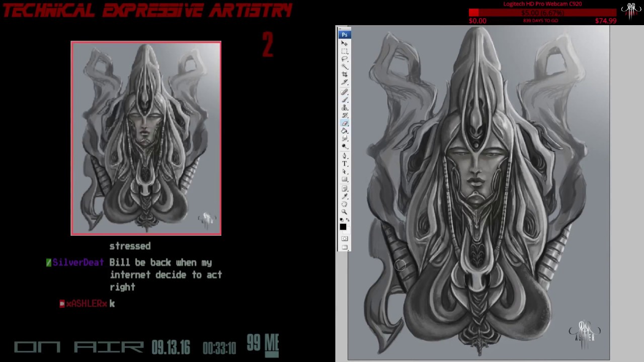Select the Clone Stamp tool
The width and height of the screenshot is (644, 362).
tap(345, 108)
